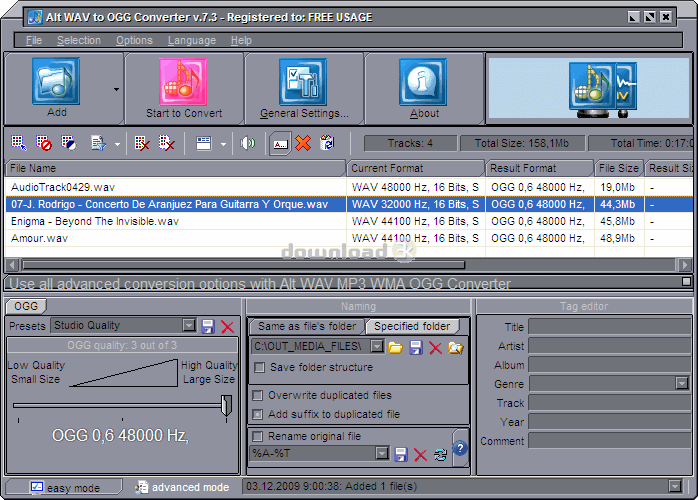Save output folder path to list

coord(416,347)
